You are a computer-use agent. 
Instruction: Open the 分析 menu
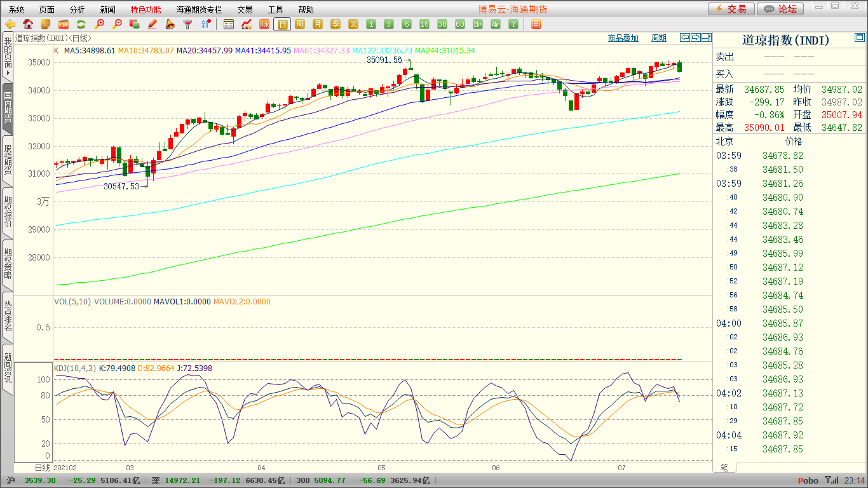click(x=78, y=10)
